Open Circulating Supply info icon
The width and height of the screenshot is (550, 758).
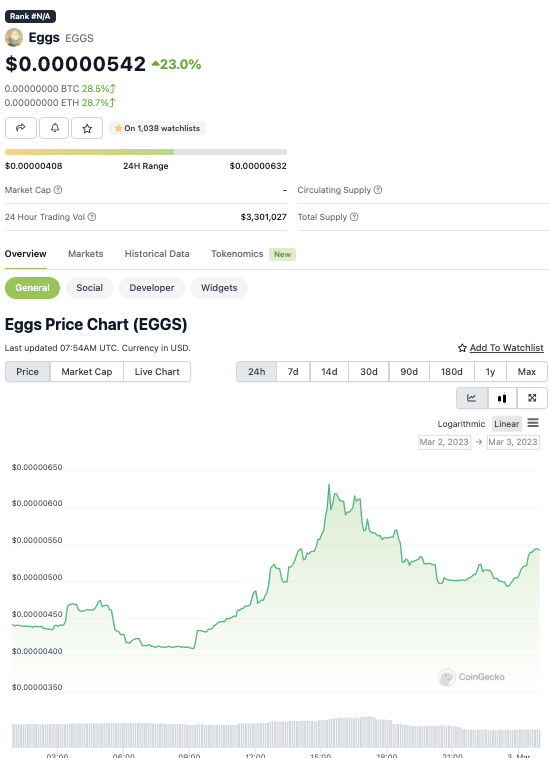[x=378, y=190]
